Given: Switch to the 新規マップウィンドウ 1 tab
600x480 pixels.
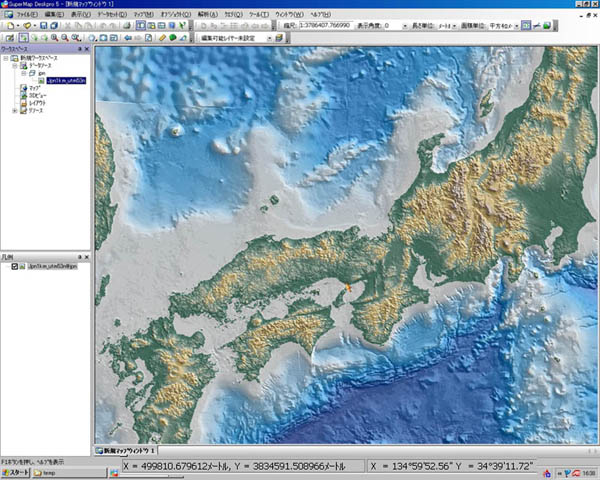Looking at the screenshot, I should click(x=128, y=451).
